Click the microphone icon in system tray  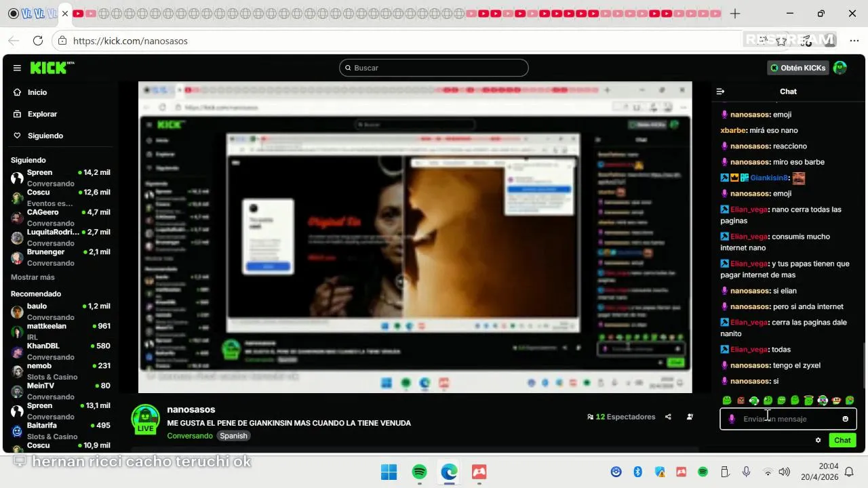[x=746, y=472]
